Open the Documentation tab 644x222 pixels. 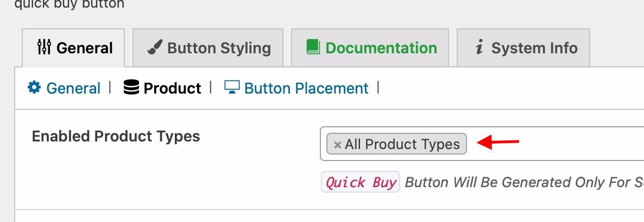(370, 48)
